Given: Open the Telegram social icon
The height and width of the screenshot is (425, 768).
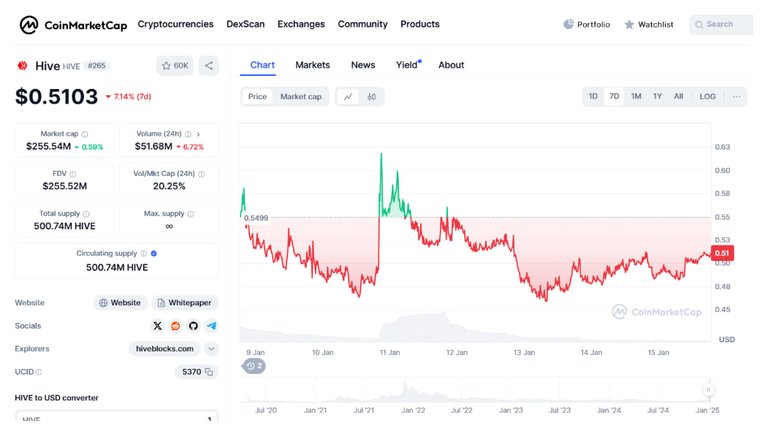Looking at the screenshot, I should (x=212, y=326).
